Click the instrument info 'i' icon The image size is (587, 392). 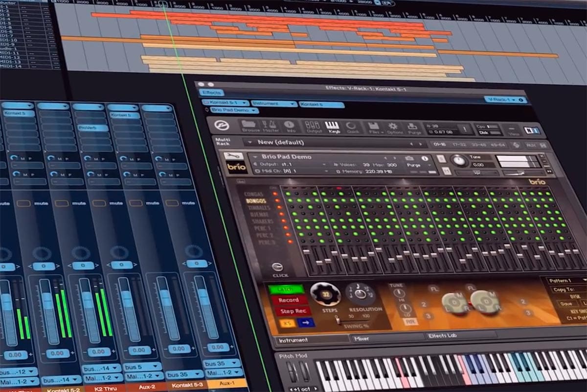425,158
